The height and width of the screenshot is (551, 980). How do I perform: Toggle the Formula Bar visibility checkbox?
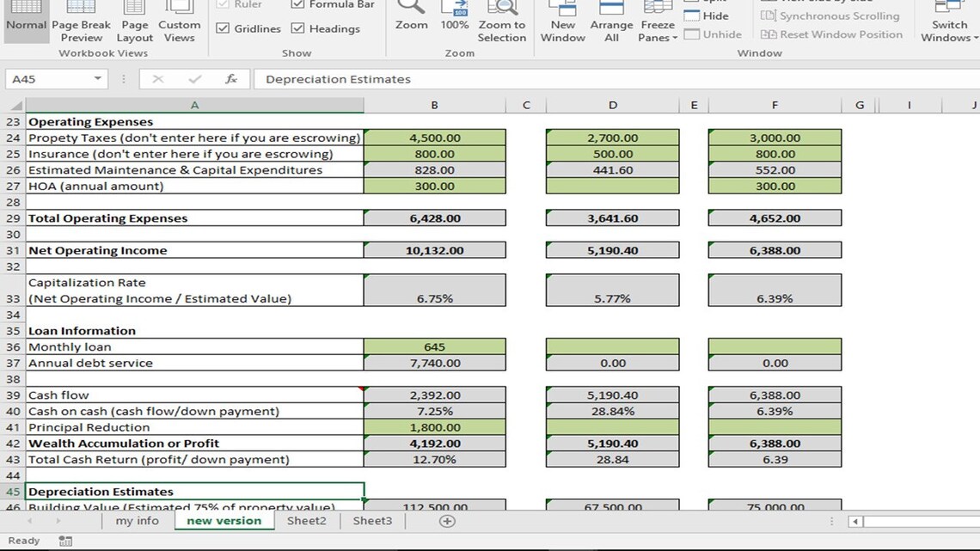[x=298, y=4]
